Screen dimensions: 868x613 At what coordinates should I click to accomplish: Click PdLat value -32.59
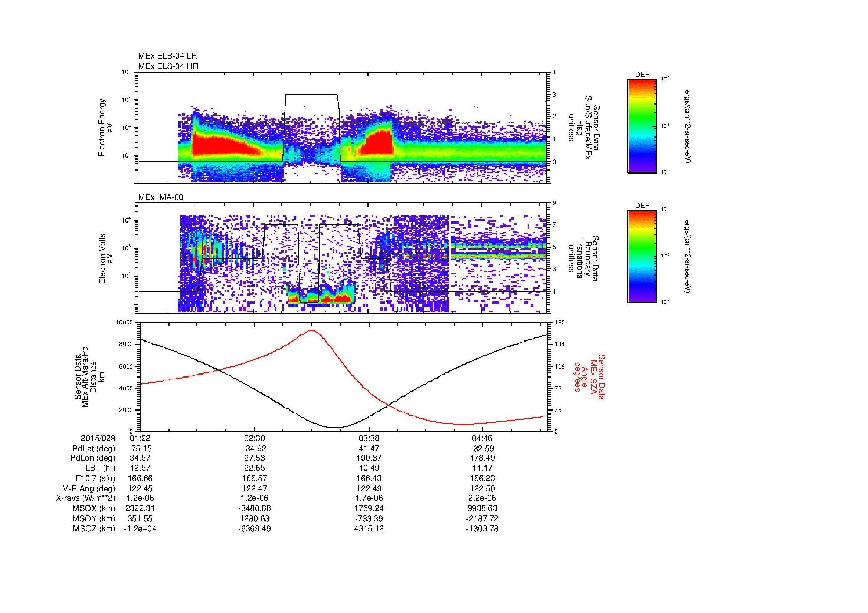tap(482, 449)
